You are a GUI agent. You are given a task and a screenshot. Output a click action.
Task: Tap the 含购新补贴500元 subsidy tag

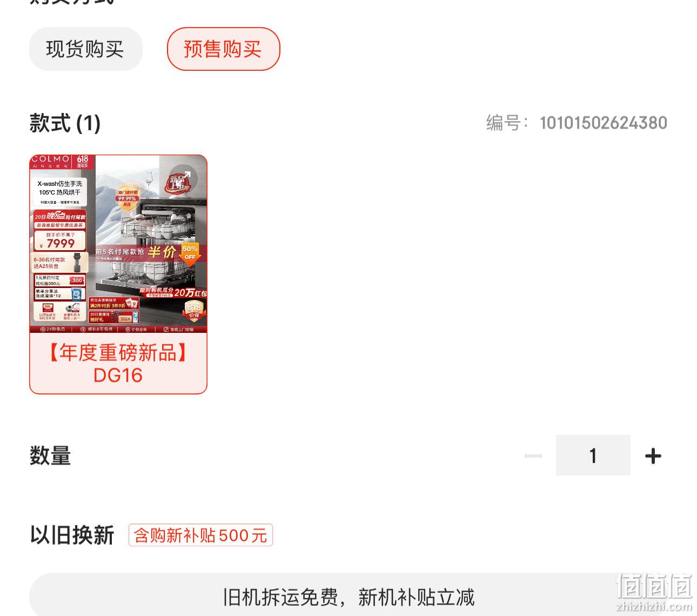coord(200,535)
